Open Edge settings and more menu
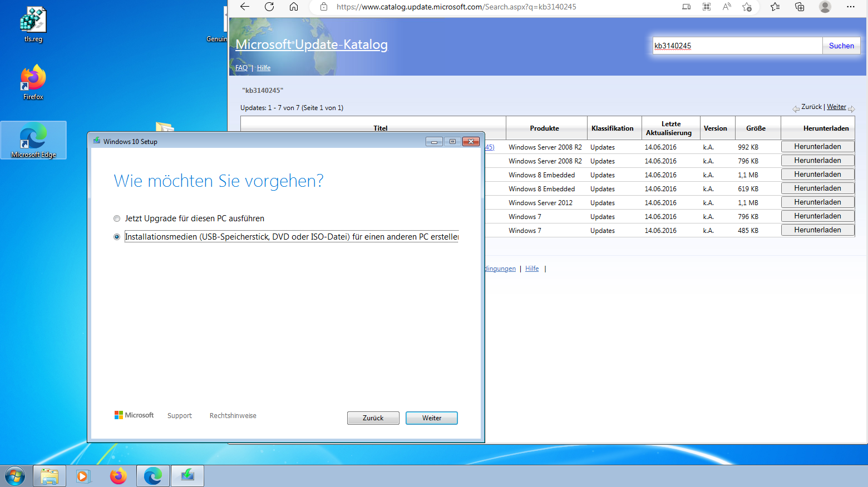 (x=850, y=7)
